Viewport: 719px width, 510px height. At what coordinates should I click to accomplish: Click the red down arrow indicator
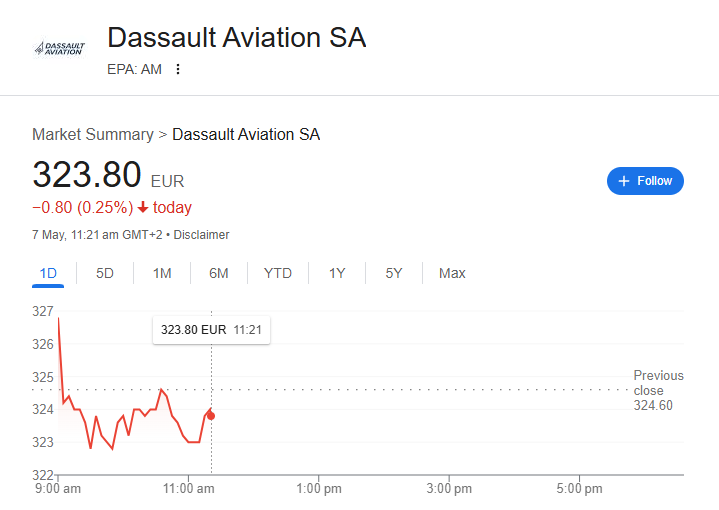coord(143,208)
